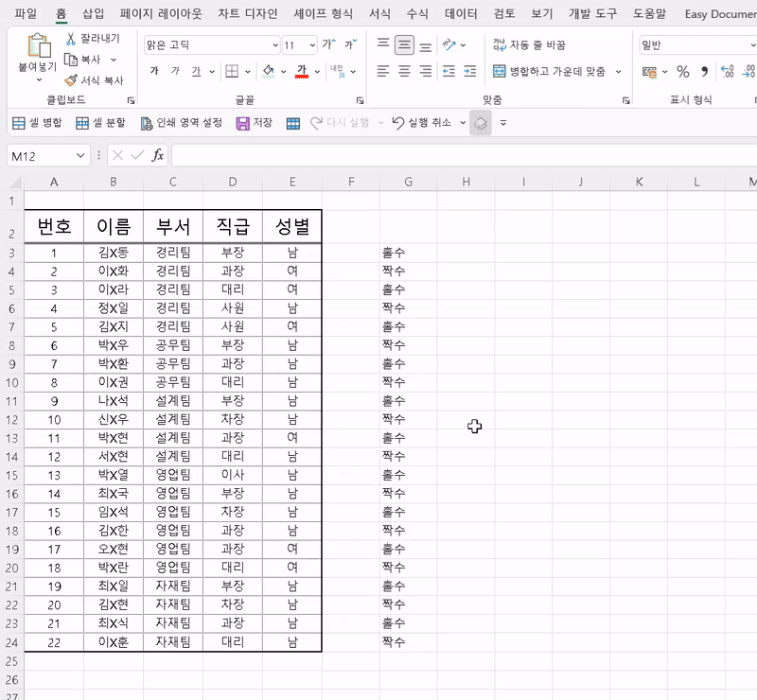Switch to the 데이터 ribbon tab

point(461,13)
